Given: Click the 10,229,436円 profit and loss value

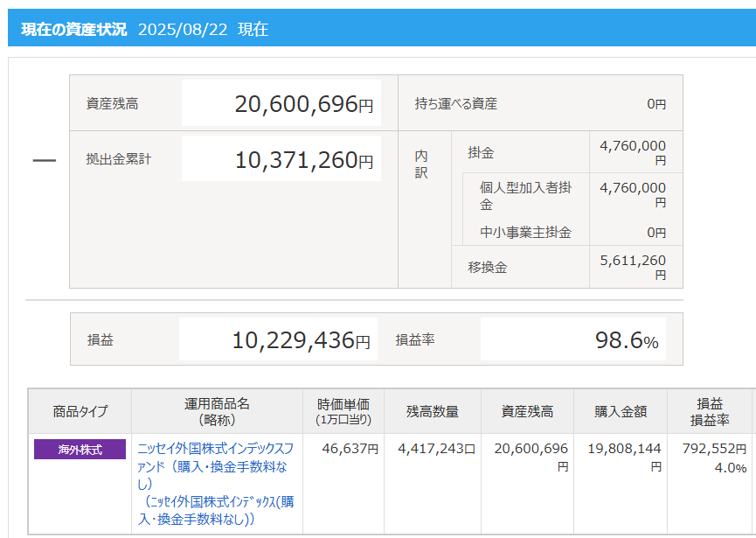Looking at the screenshot, I should tap(279, 339).
